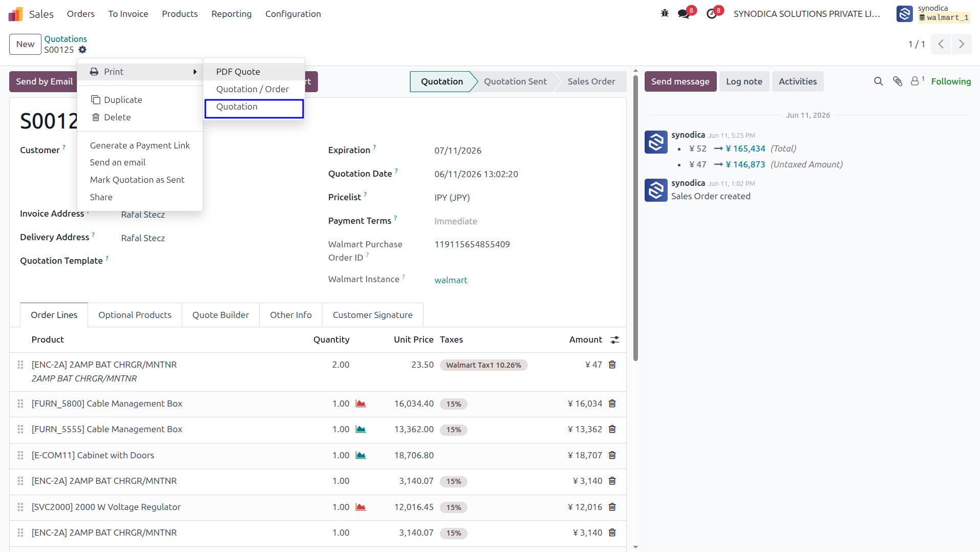Delete this quotation from actions menu
The image size is (980, 552).
coord(140,117)
